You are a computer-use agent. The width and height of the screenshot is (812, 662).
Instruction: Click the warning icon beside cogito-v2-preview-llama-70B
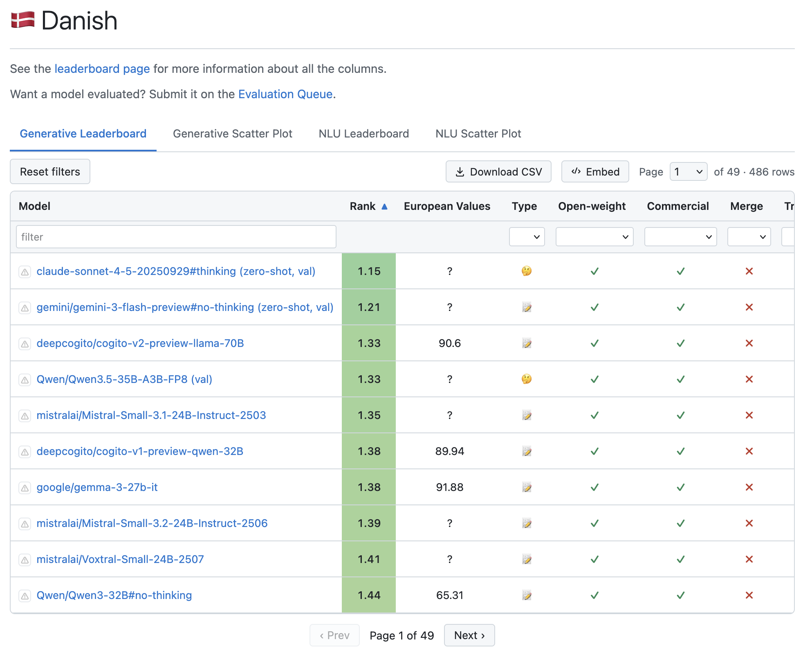pos(25,344)
